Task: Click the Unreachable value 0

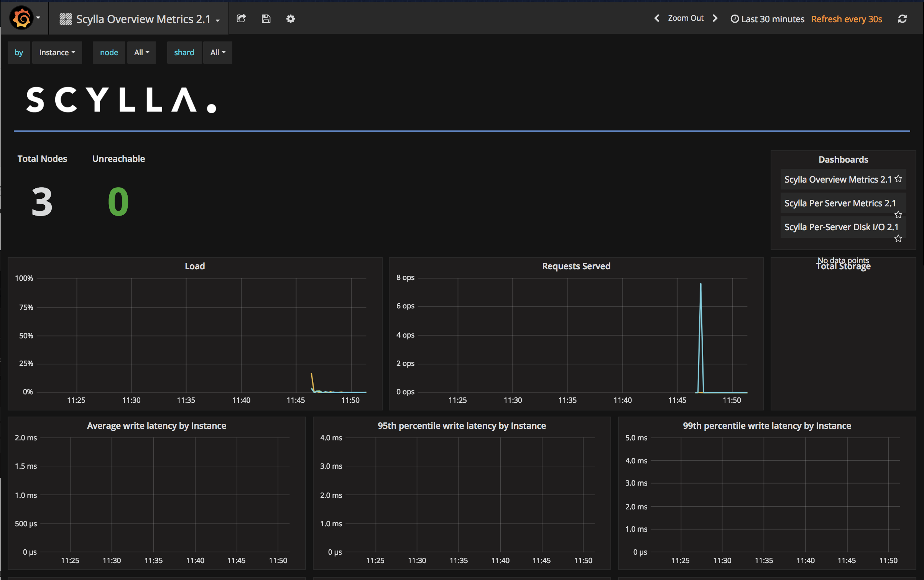Action: [x=118, y=202]
